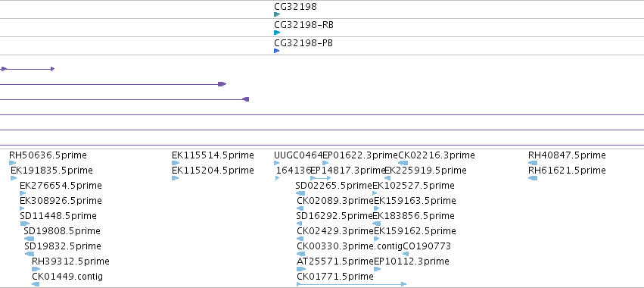
Task: Click the EK115204.5prime label
Action: (213, 171)
